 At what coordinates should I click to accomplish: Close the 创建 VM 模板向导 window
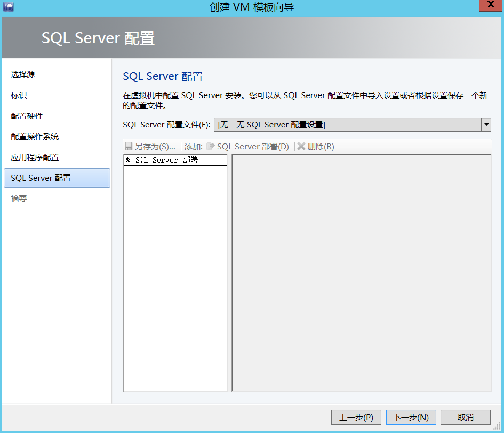[x=491, y=5]
